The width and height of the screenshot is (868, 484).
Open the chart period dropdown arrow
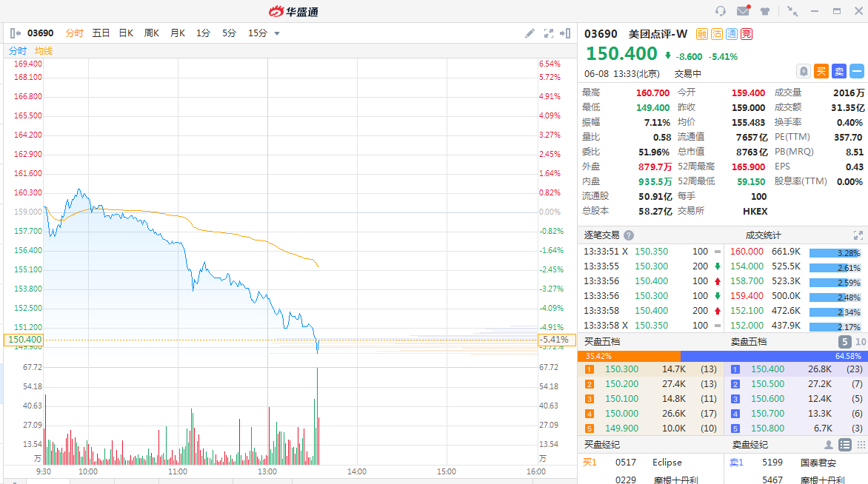[277, 34]
